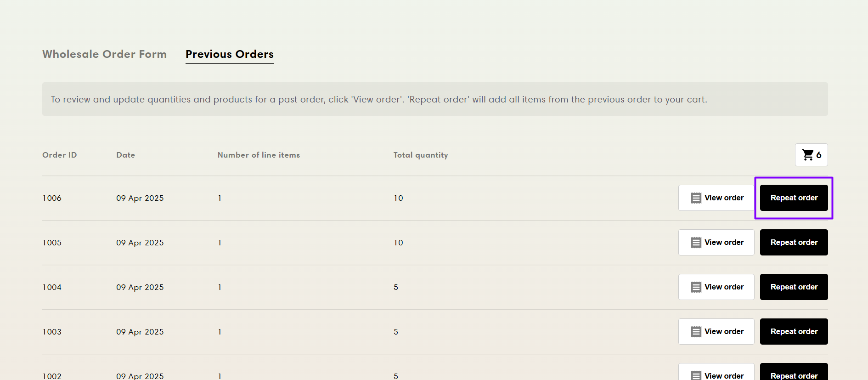Select the Previous Orders tab
The height and width of the screenshot is (380, 868).
coord(229,54)
